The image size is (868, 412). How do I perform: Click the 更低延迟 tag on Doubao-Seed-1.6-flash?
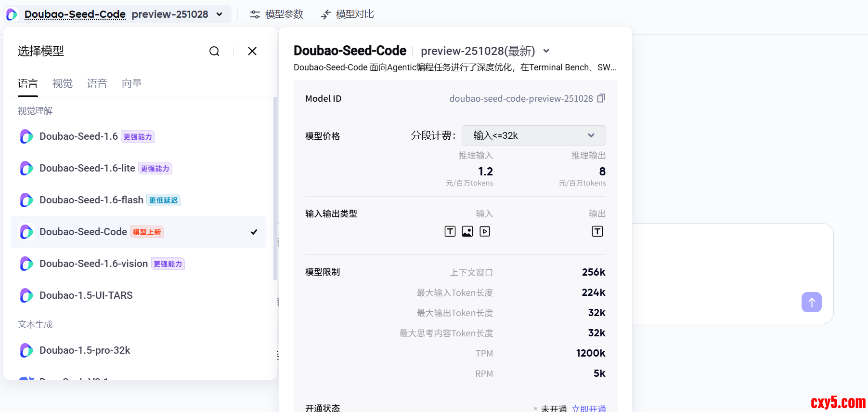pyautogui.click(x=163, y=200)
